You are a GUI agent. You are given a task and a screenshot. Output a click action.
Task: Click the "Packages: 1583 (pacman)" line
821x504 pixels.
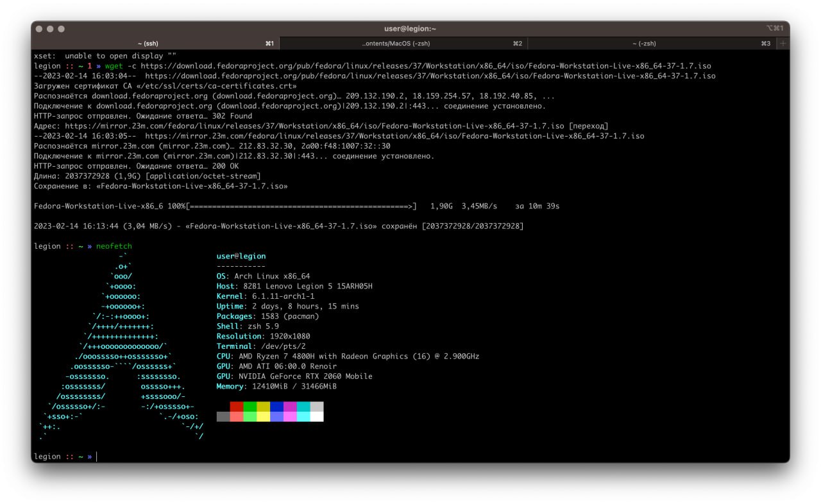[x=268, y=316]
